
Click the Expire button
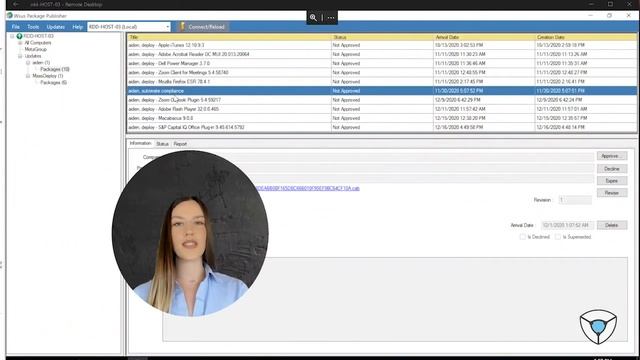point(612,180)
